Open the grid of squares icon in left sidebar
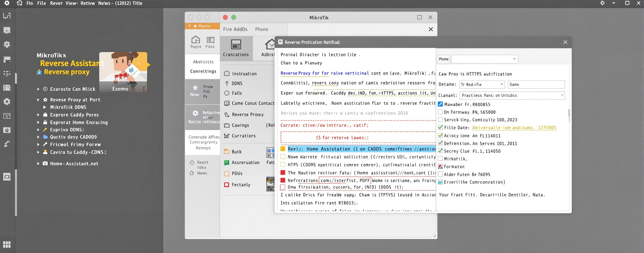Screen dimensions: 644x253 pyautogui.click(x=7, y=244)
